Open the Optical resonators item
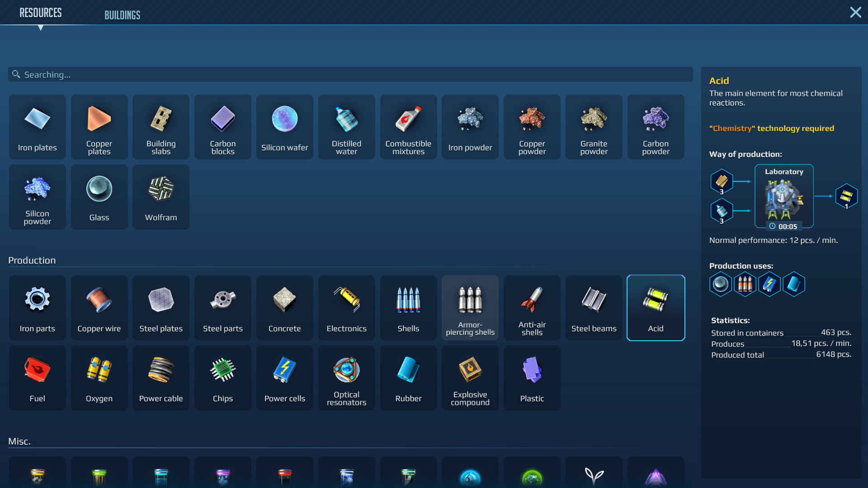Image resolution: width=868 pixels, height=488 pixels. (346, 378)
